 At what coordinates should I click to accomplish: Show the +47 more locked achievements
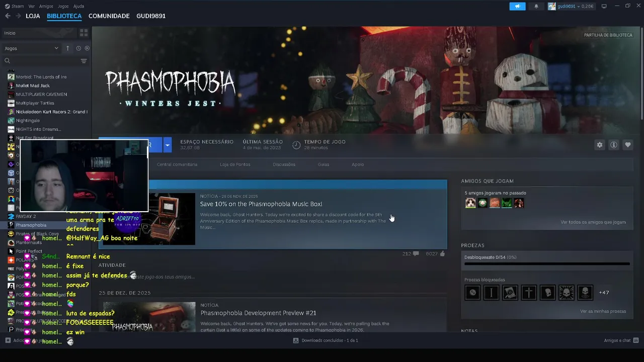tap(604, 293)
